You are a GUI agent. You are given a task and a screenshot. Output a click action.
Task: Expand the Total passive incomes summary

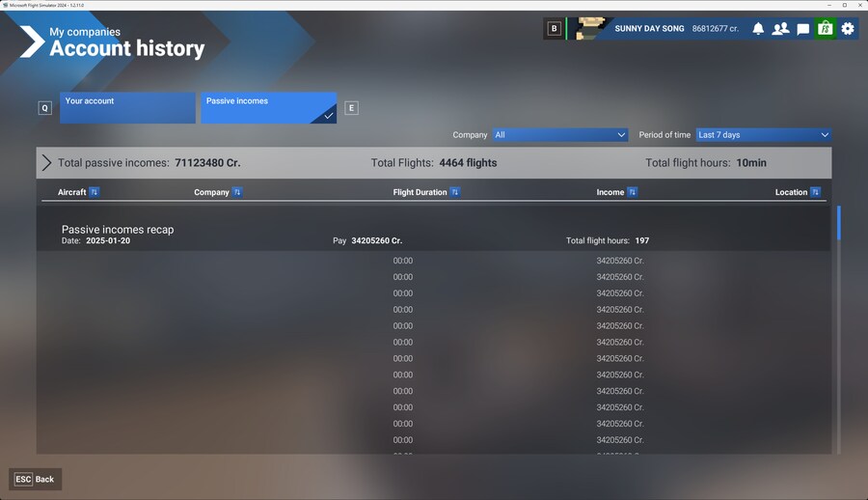point(46,163)
